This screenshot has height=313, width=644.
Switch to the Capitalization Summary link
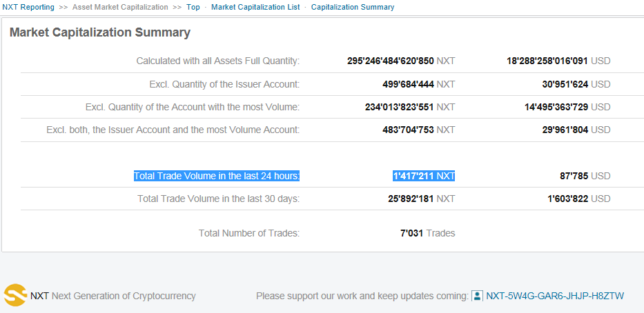click(353, 7)
